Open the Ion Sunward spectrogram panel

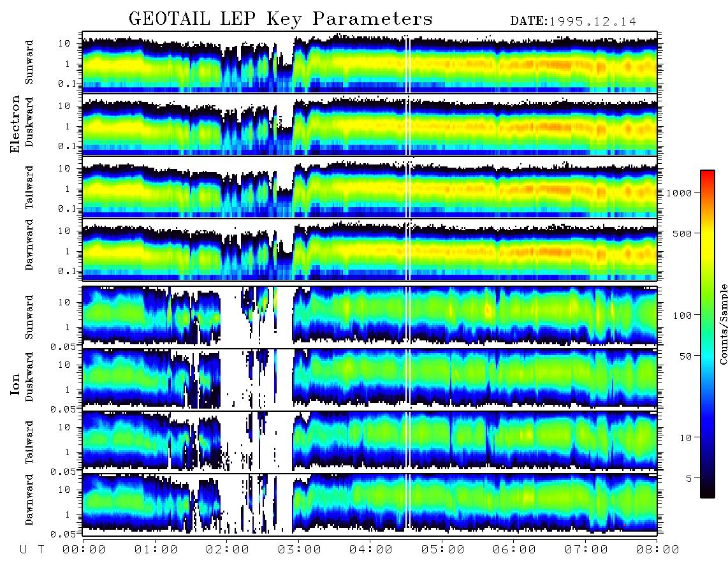point(370,316)
